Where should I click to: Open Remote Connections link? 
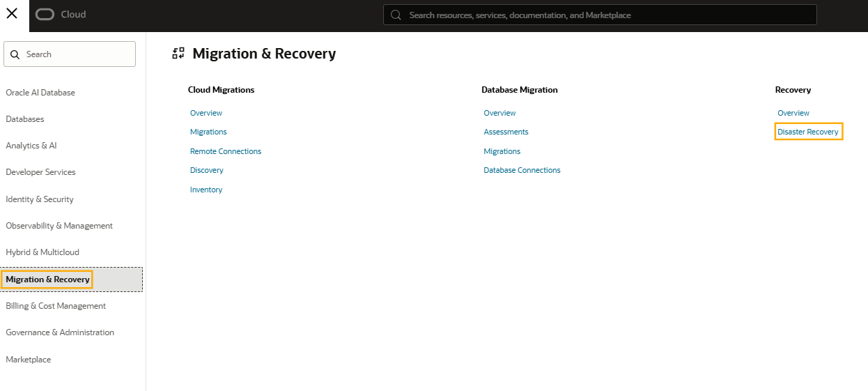[226, 151]
